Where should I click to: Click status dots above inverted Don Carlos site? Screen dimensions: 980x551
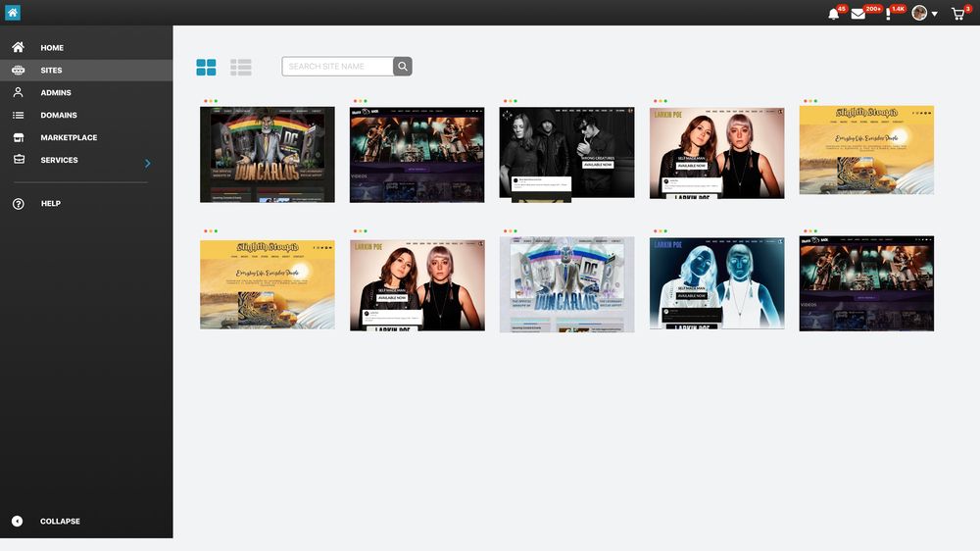[x=510, y=230]
